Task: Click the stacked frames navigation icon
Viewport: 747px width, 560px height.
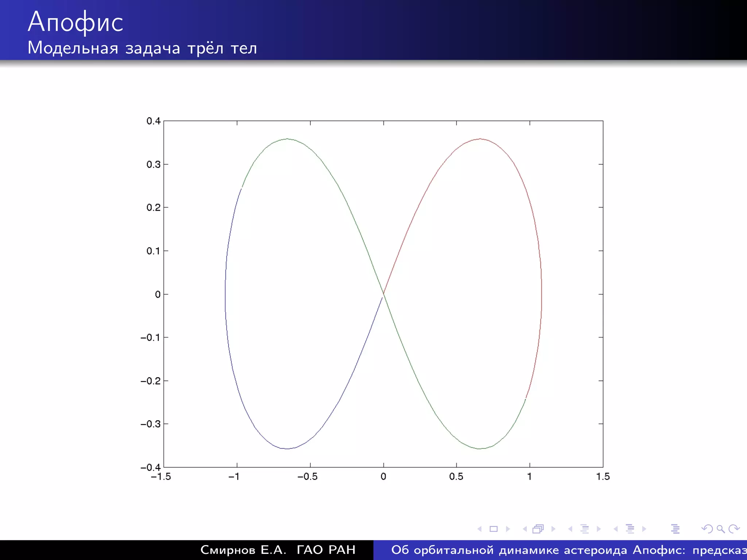Action: point(538,529)
